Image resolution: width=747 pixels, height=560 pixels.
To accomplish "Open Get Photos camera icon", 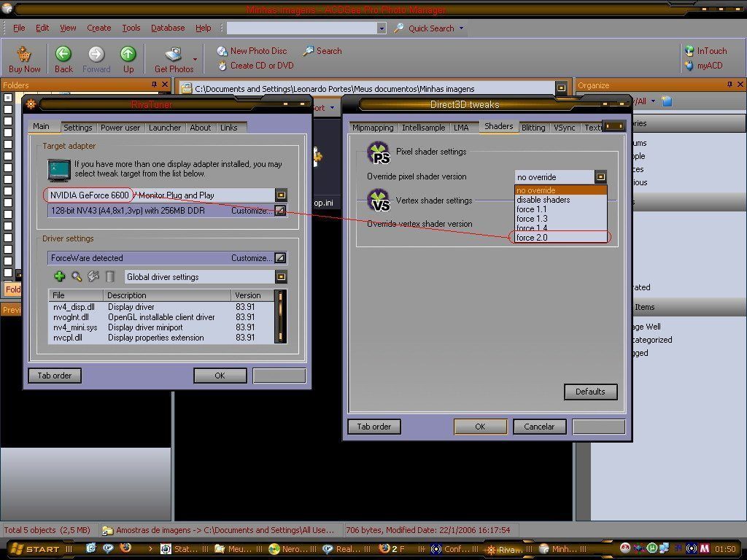I will click(173, 54).
